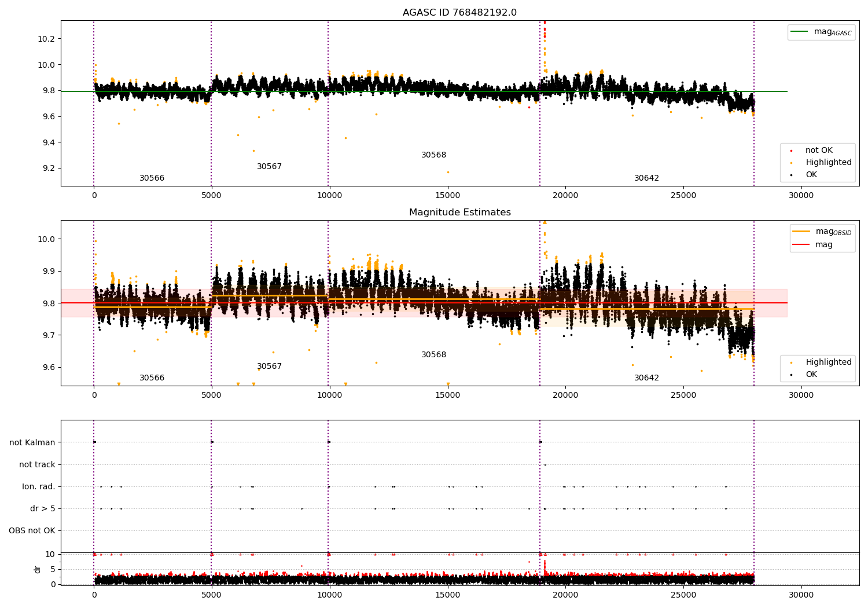868x608 pixels.
Task: Select red 'mag' legend entry in middle plot
Action: [x=813, y=245]
